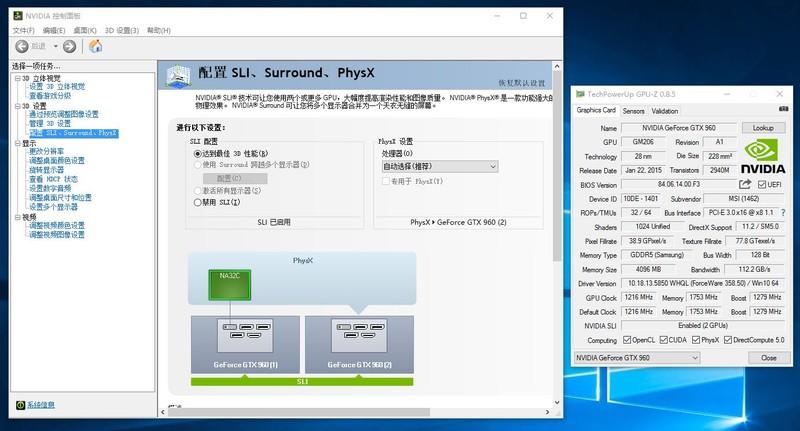Collapse the 显示 tree node
Image resolution: width=800 pixels, height=431 pixels.
[17, 143]
